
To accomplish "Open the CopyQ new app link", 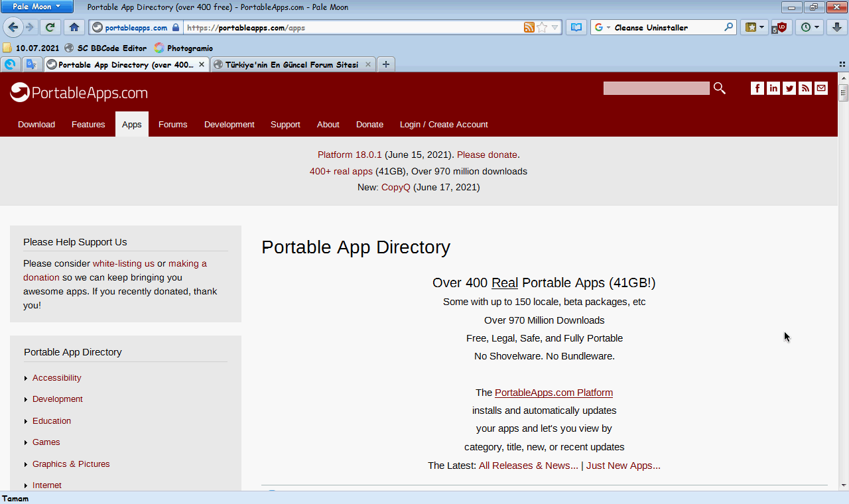I will point(396,187).
